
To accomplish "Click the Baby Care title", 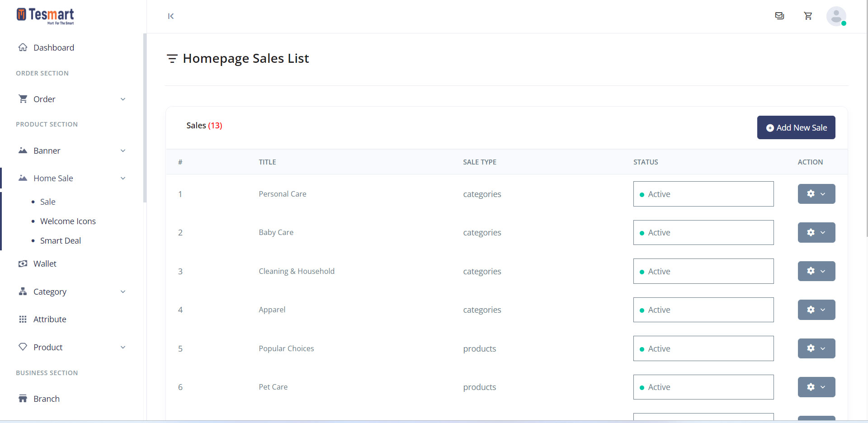I will pos(276,232).
